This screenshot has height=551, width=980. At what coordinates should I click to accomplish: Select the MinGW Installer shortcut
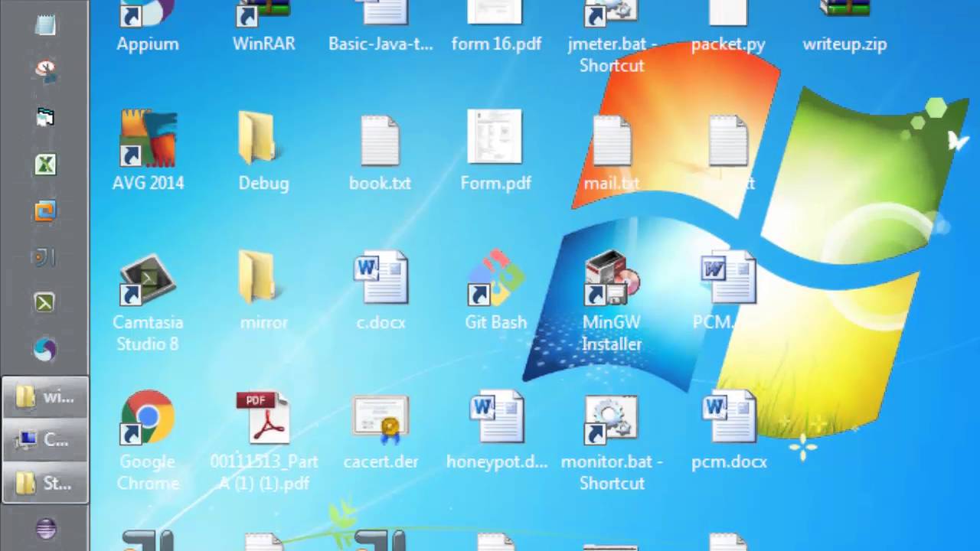(612, 302)
